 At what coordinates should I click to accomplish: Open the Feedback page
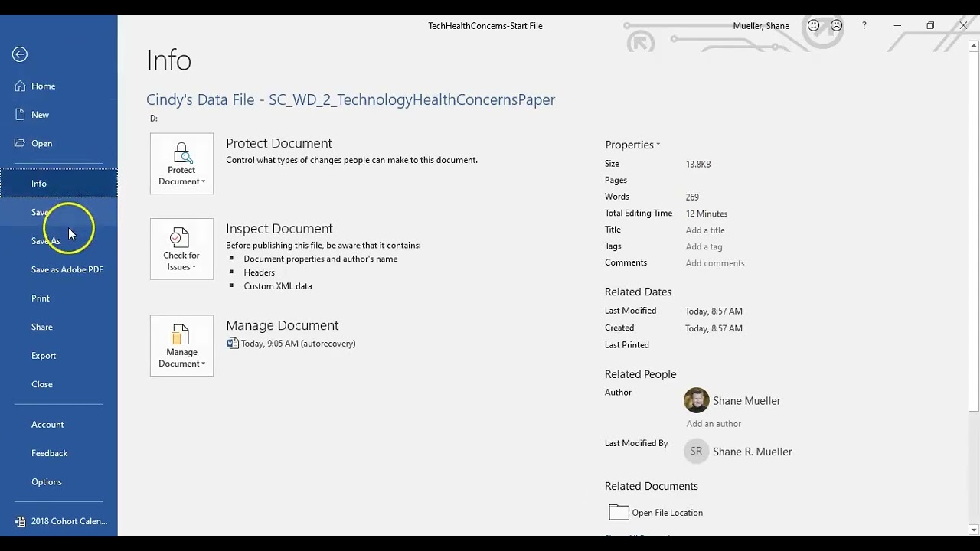59,453
